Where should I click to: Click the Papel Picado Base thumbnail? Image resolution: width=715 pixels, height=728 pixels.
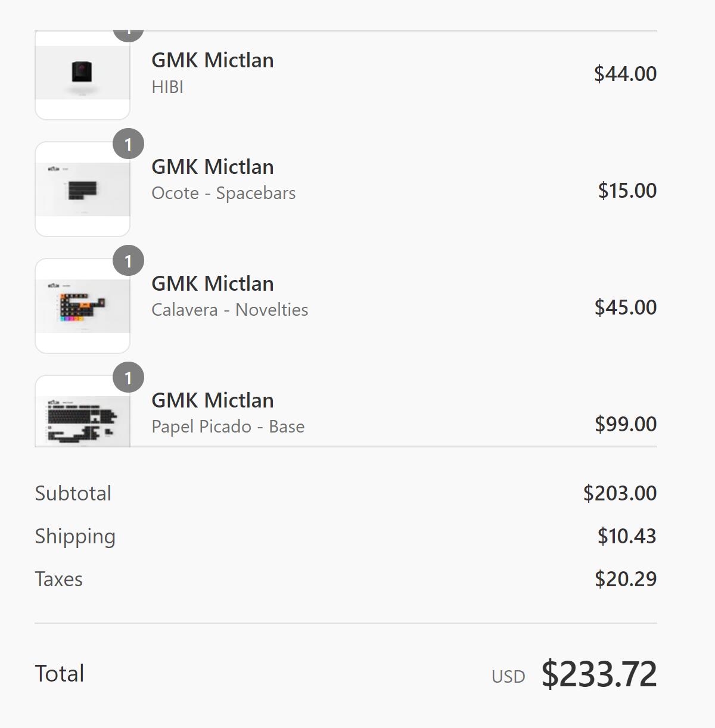(x=83, y=411)
